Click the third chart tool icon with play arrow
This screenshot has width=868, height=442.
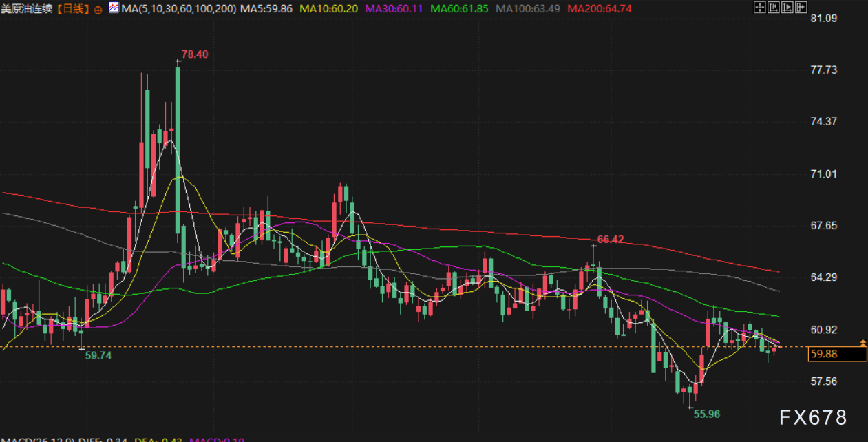click(787, 8)
